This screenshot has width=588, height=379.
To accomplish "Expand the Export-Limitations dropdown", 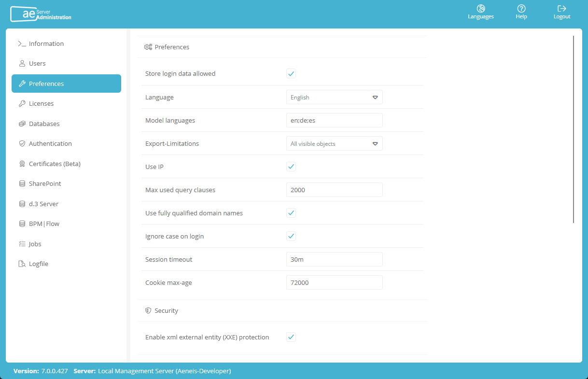I will tap(334, 144).
